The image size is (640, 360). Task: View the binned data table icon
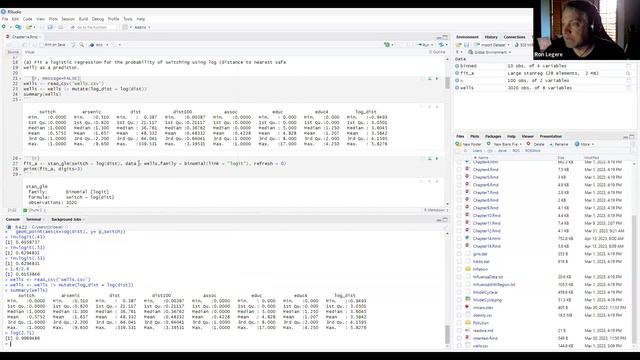click(628, 66)
